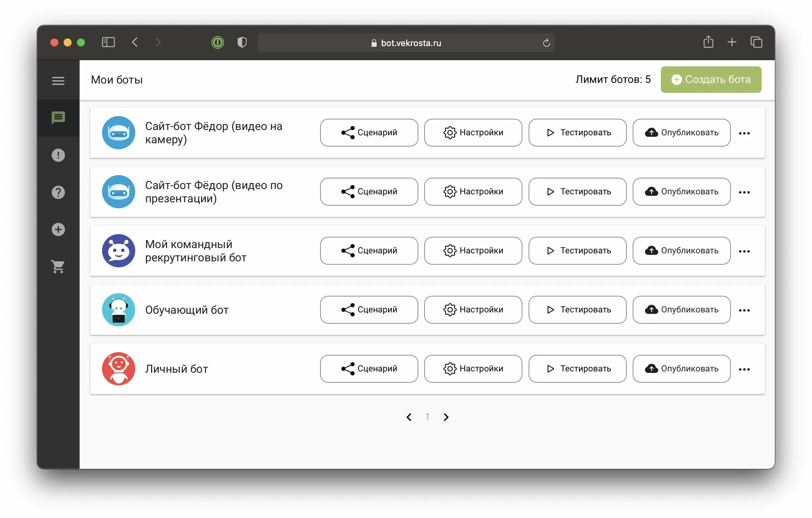The width and height of the screenshot is (812, 518).
Task: Open Настройки for Сайт-бот Фёдор (видео на камеру)
Action: pyautogui.click(x=473, y=133)
